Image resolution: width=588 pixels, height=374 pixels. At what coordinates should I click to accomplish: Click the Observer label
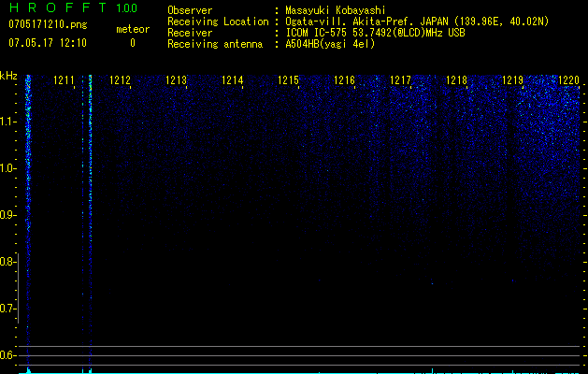pos(190,10)
